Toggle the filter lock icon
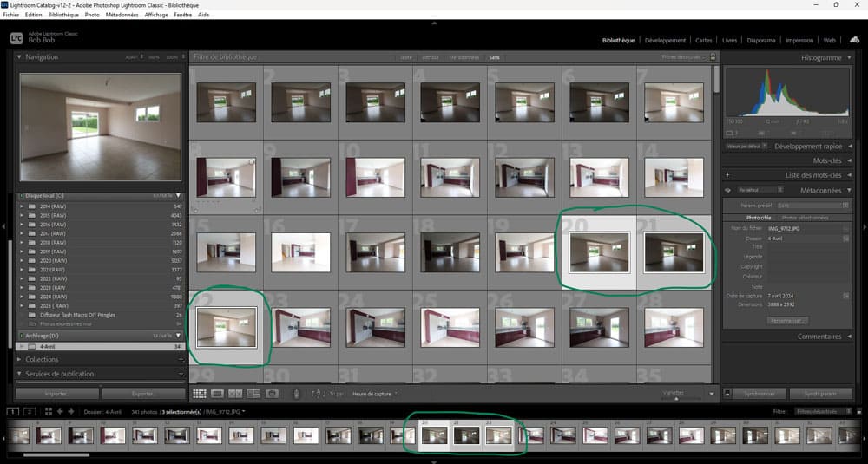This screenshot has height=464, width=868. [713, 57]
